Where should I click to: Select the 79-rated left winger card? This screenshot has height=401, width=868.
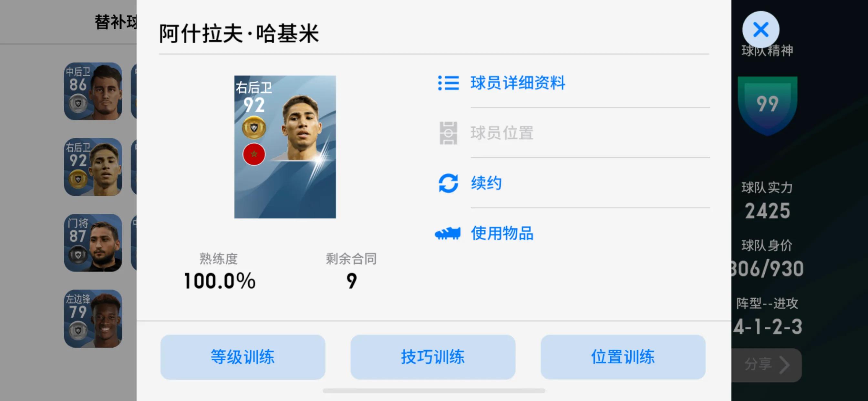(x=93, y=318)
